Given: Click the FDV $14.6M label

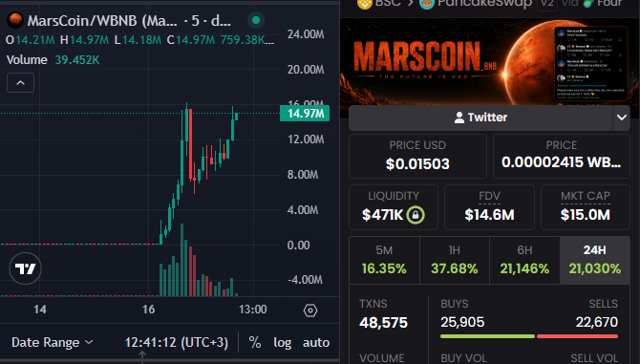Looking at the screenshot, I should coord(489,207).
